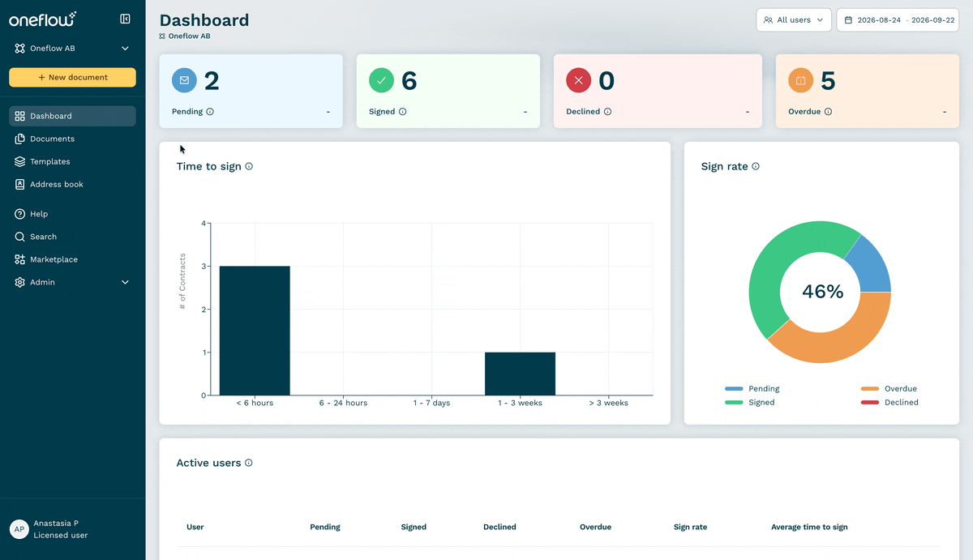Click the blue Pending envelope icon
Image resolution: width=973 pixels, height=560 pixels.
coord(184,80)
